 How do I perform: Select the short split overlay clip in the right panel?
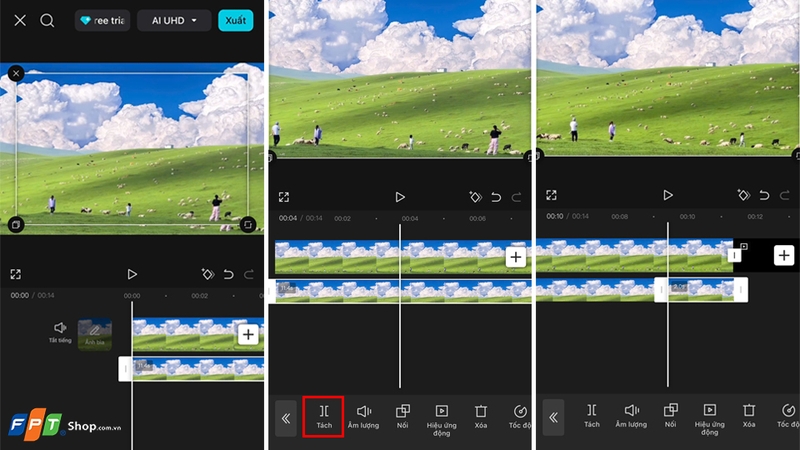(702, 290)
